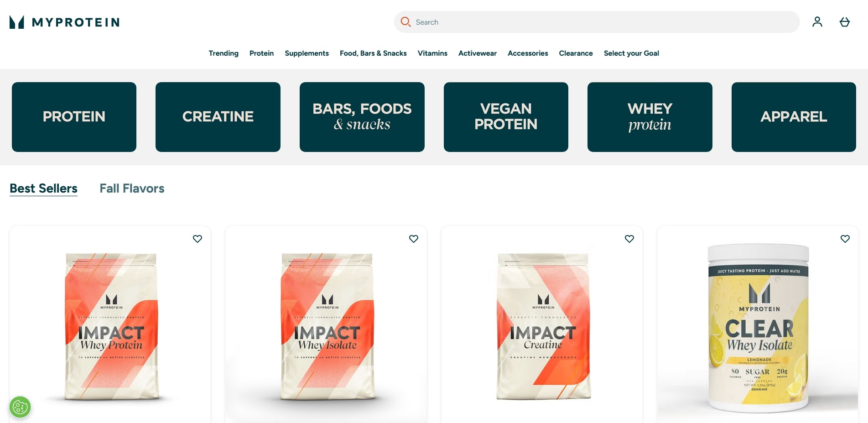
Task: Switch to the Fall Flavors tab
Action: (132, 188)
